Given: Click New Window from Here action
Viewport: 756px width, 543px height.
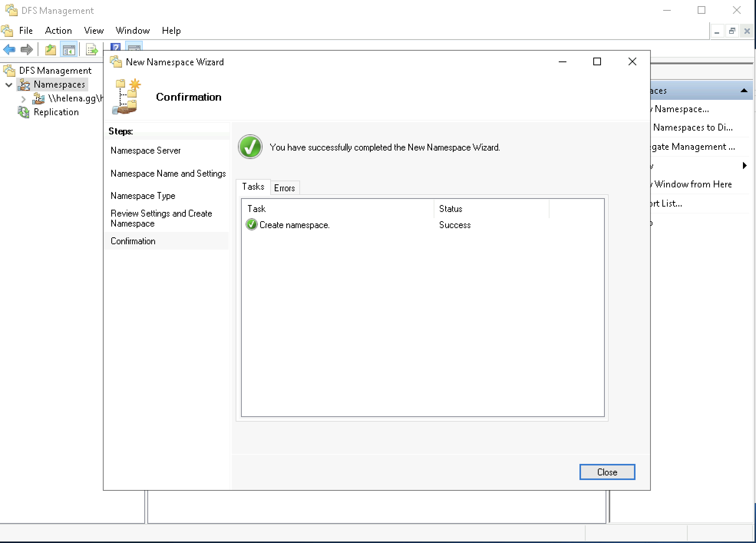Looking at the screenshot, I should [693, 184].
